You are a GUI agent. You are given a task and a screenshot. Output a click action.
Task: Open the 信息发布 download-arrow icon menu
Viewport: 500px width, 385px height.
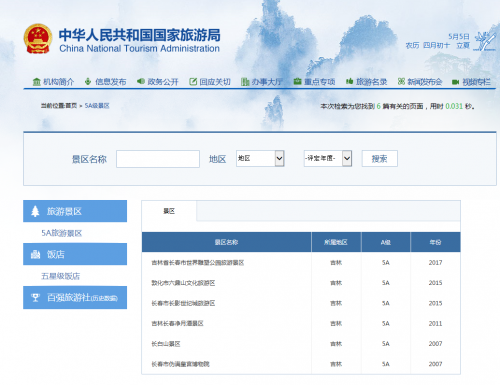(88, 81)
